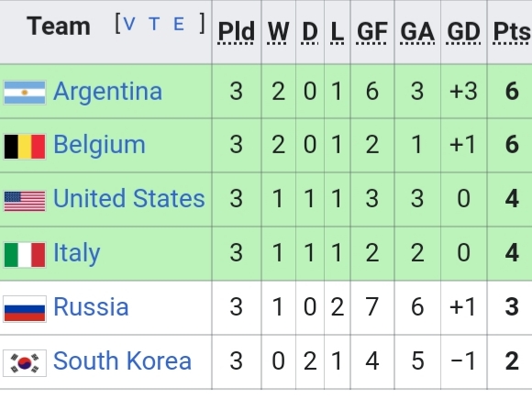Click the Belgium flag icon
This screenshot has height=399, width=532.
pos(25,147)
